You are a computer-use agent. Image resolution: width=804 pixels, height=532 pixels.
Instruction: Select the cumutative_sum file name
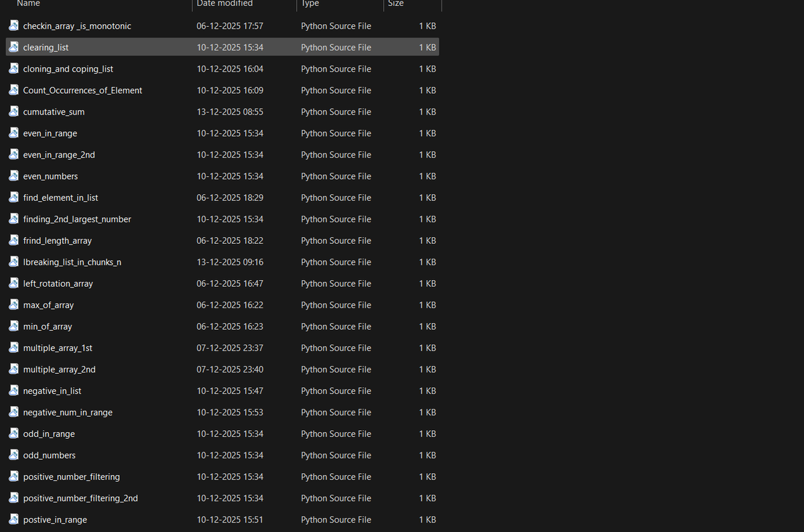click(x=54, y=112)
